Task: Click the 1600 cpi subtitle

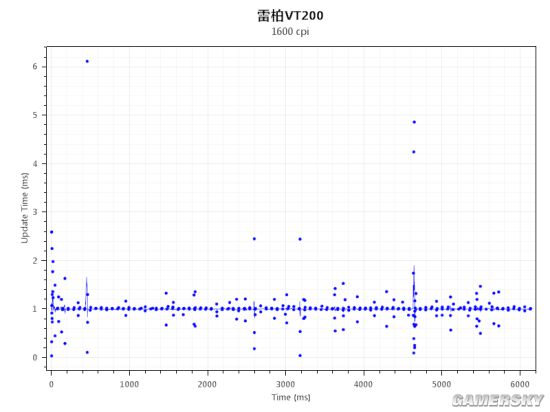Action: [x=290, y=32]
